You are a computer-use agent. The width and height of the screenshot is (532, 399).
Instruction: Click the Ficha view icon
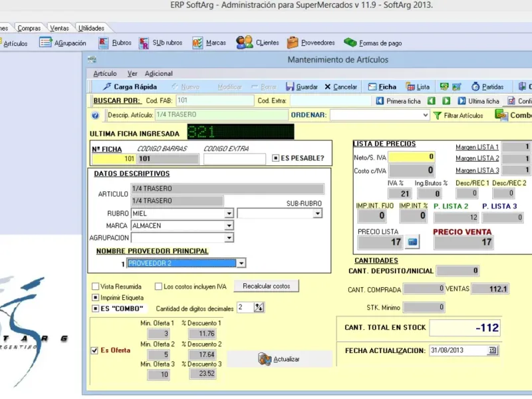coord(372,87)
